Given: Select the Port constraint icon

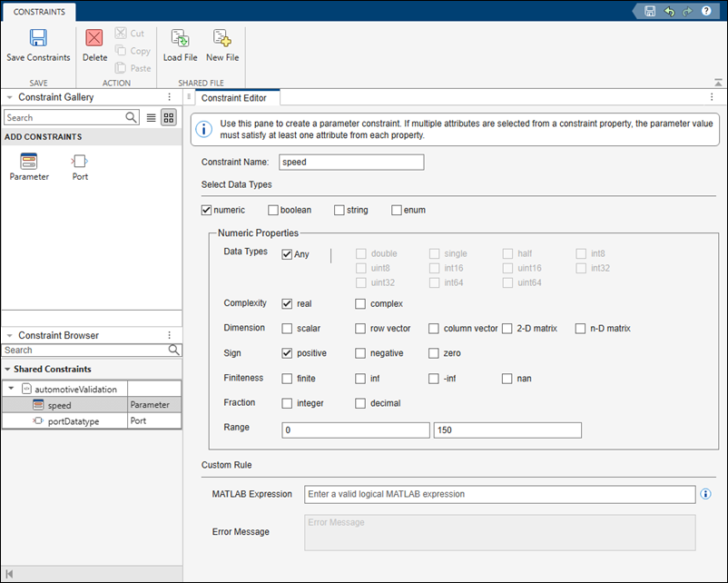Looking at the screenshot, I should 79,162.
